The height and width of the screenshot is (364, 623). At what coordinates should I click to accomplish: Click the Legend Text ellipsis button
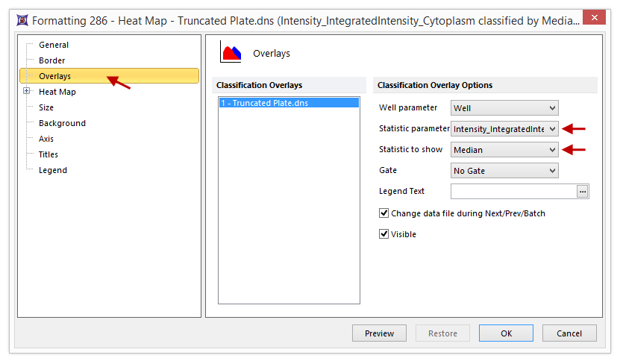[x=583, y=192]
